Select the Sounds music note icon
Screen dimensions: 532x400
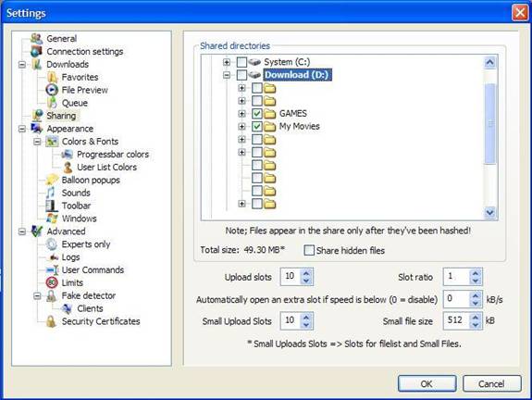tap(51, 193)
